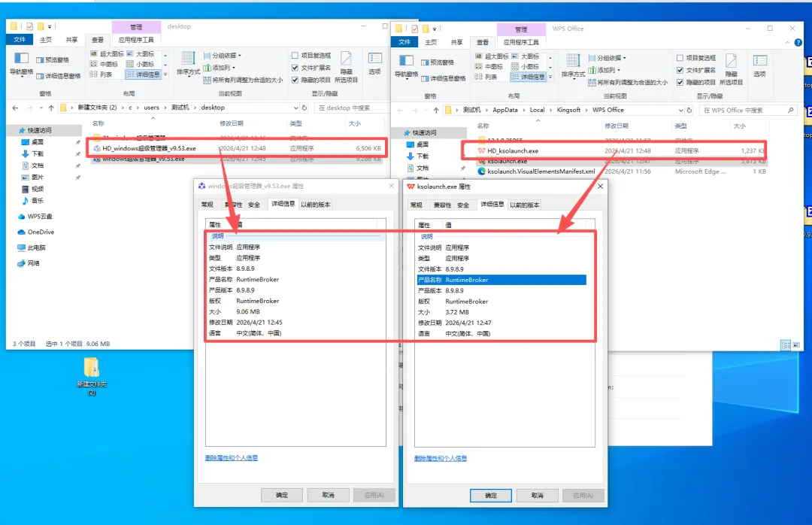Screen dimensions: 812x525
Task: Select 详细信息 layout in the desktop window
Action: click(144, 74)
